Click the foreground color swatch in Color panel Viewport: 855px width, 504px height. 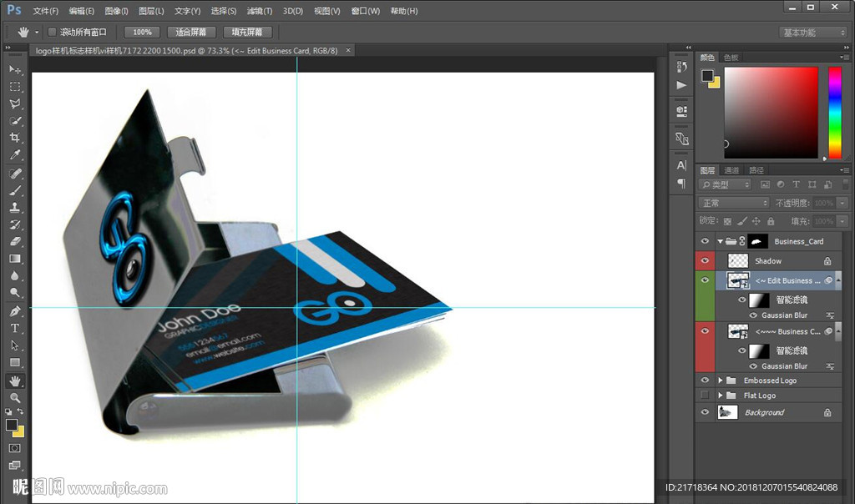(707, 76)
